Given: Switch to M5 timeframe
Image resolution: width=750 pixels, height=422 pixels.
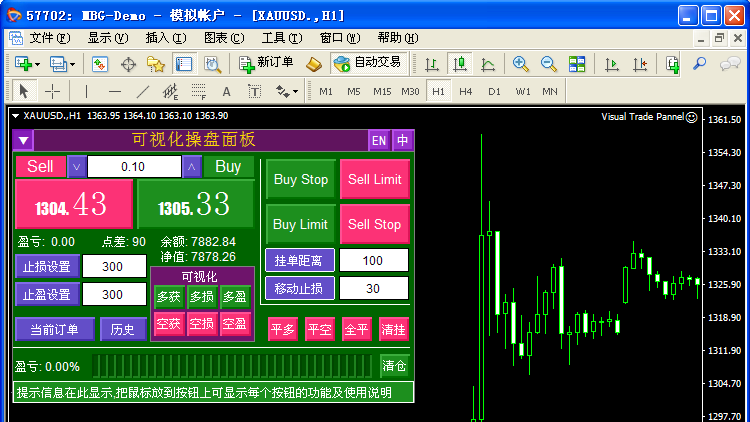Looking at the screenshot, I should point(353,91).
